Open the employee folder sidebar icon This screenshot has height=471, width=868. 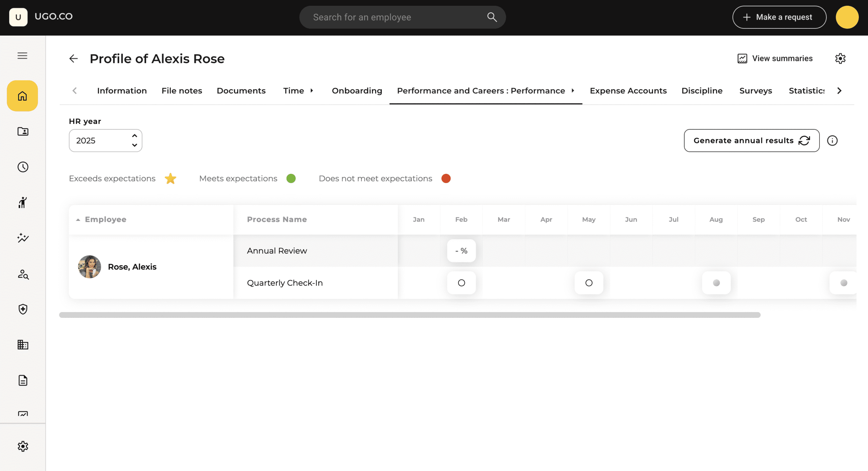coord(23,131)
